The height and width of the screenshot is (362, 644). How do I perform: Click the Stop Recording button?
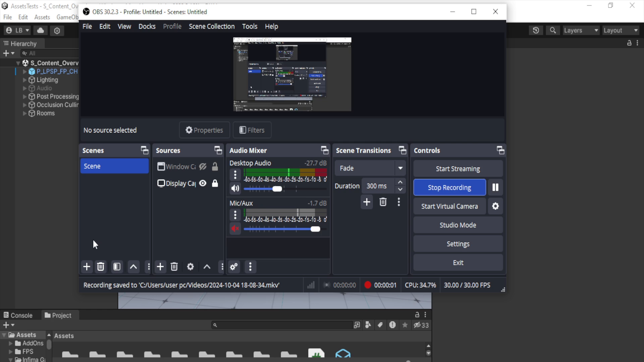(x=449, y=187)
